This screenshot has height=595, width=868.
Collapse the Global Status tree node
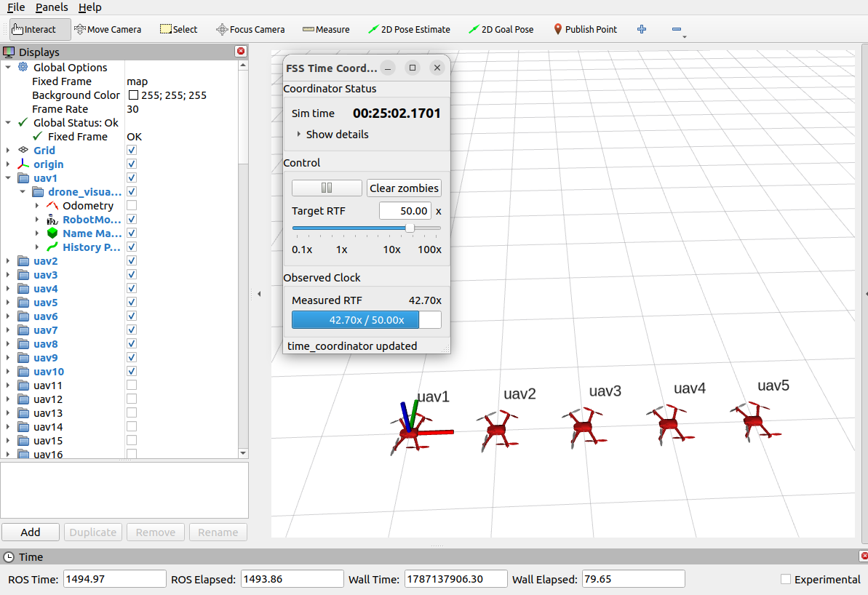coord(8,122)
